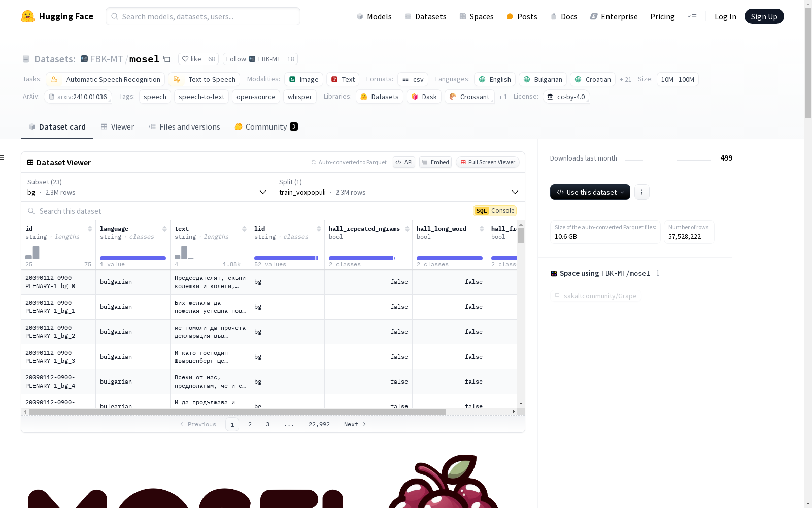Select the Croissant library tag
The height and width of the screenshot is (508, 812).
coord(469,97)
